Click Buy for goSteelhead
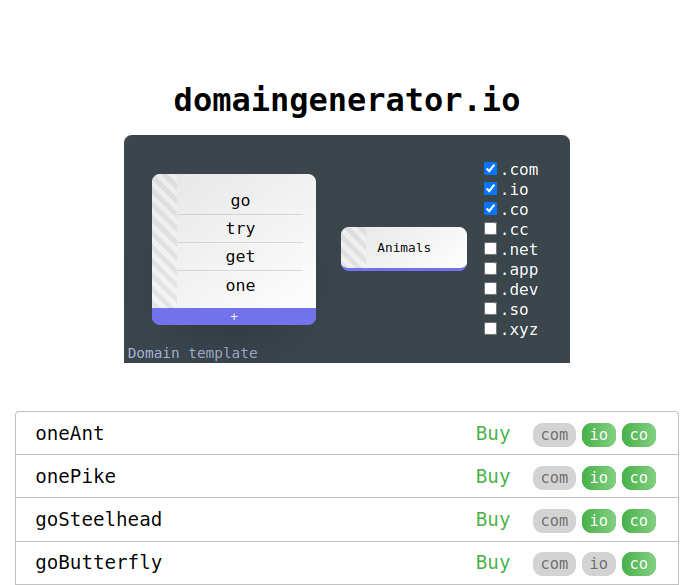The width and height of the screenshot is (699, 585). 493,520
